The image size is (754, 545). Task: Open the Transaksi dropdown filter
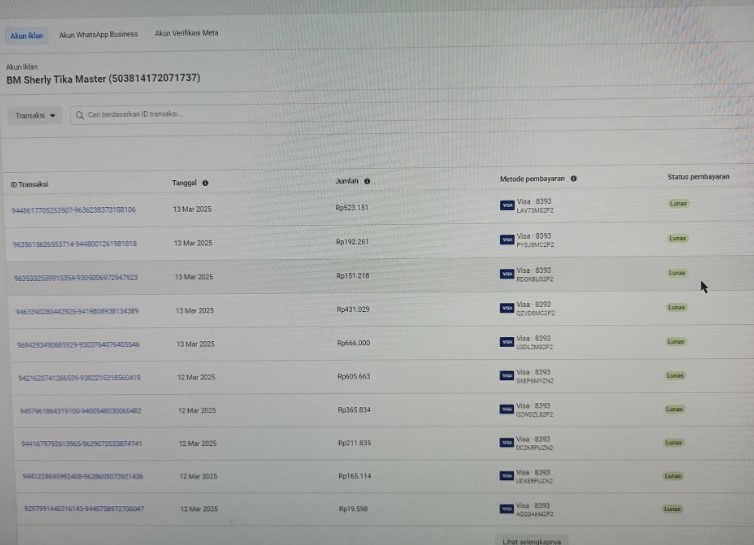(x=35, y=115)
